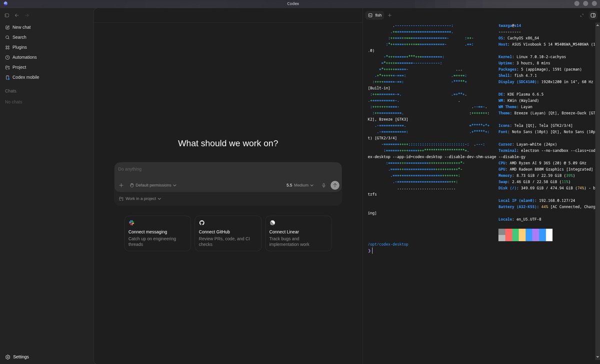
Task: Open Search in the sidebar
Action: point(46,37)
